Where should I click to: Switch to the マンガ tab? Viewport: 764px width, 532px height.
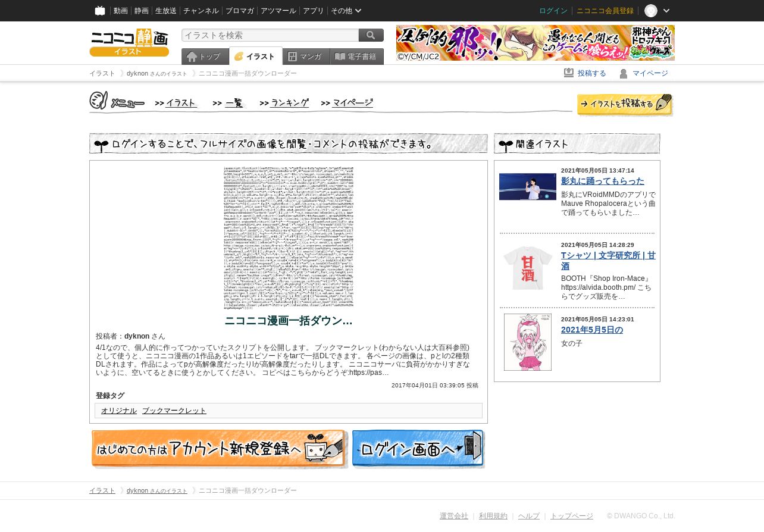coord(306,57)
